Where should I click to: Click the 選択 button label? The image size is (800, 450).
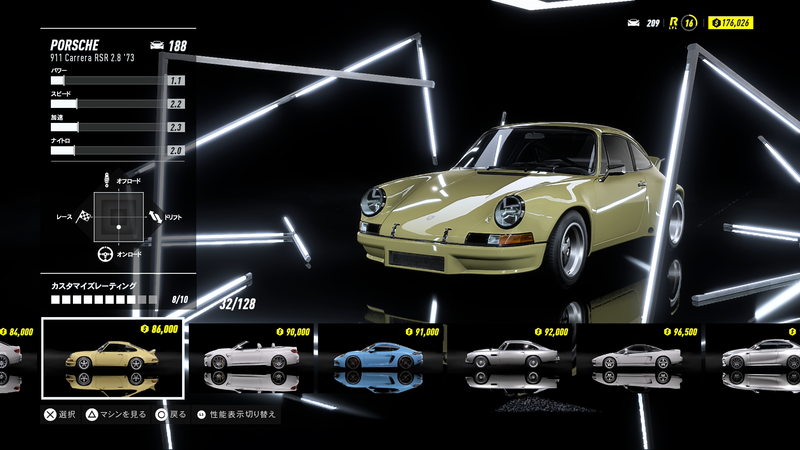67,415
